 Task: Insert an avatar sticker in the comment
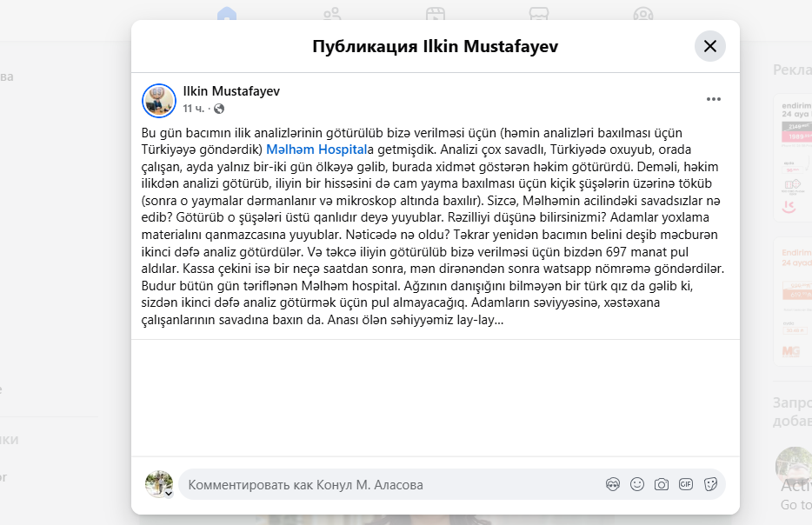pos(613,485)
